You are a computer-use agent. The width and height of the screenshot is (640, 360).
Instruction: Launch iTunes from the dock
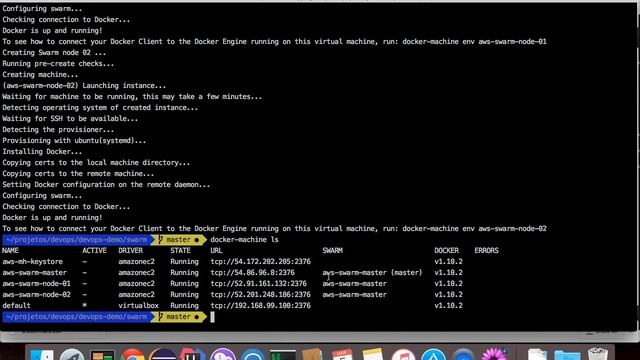point(403,355)
